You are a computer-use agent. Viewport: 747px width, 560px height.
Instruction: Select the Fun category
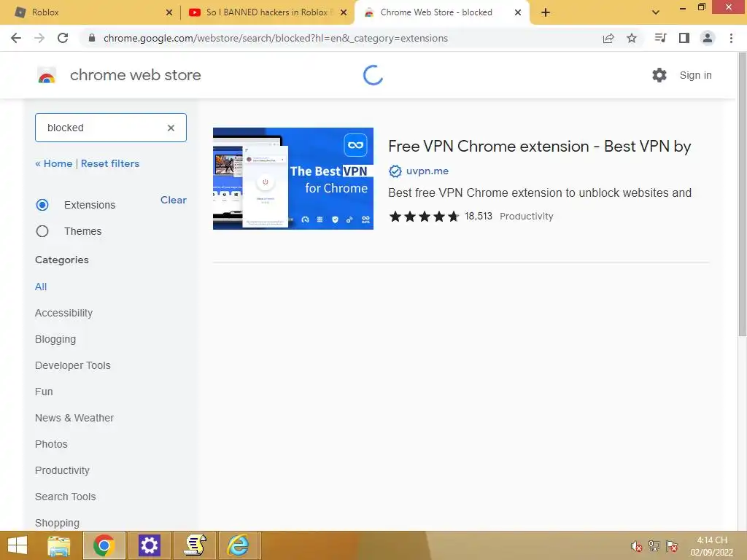pyautogui.click(x=44, y=392)
